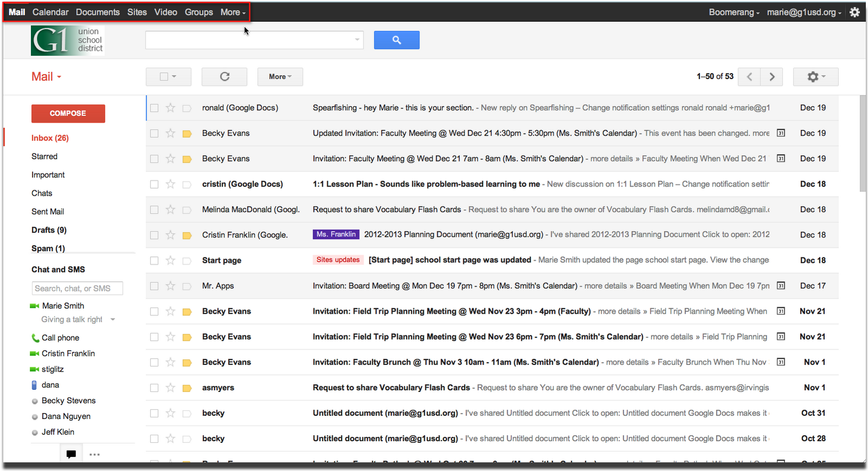Go to the previous page of messages
Screen dimensions: 868x471
point(749,77)
